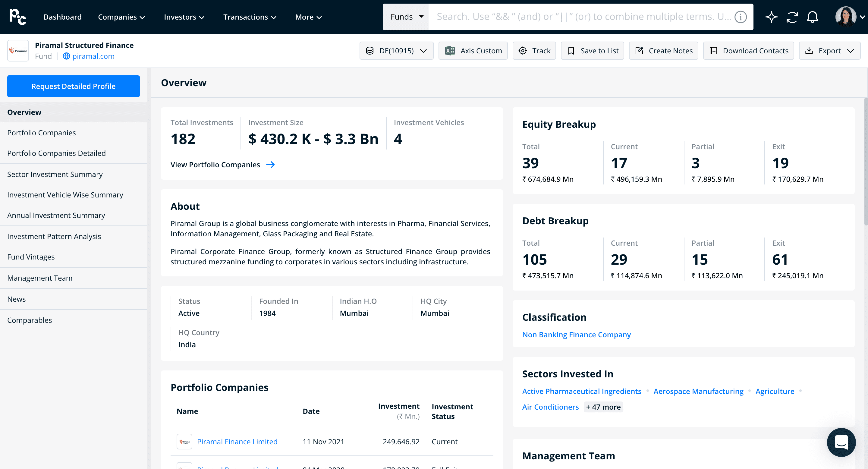This screenshot has height=469, width=868.
Task: Go to Dashboard in top navigation
Action: (62, 17)
